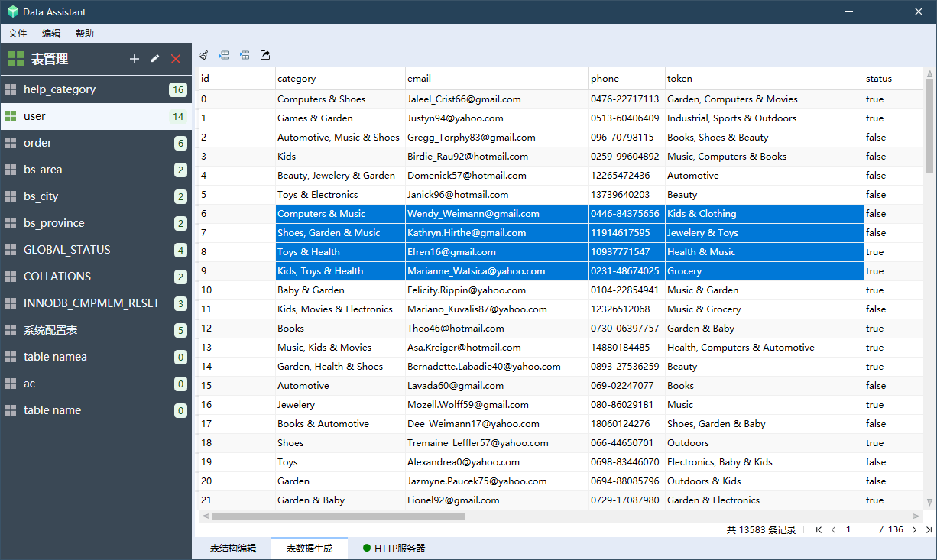Go to the last page of records
Image resolution: width=937 pixels, height=560 pixels.
[x=929, y=529]
